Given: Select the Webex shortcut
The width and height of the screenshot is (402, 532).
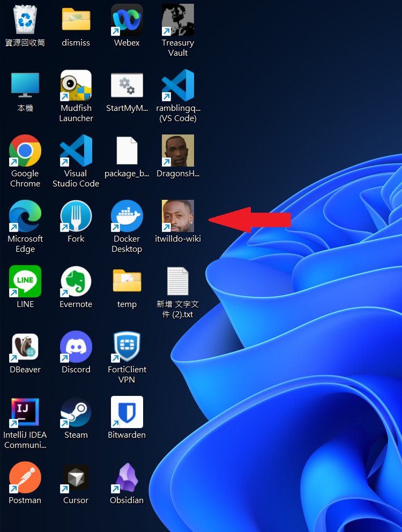Looking at the screenshot, I should point(127,20).
